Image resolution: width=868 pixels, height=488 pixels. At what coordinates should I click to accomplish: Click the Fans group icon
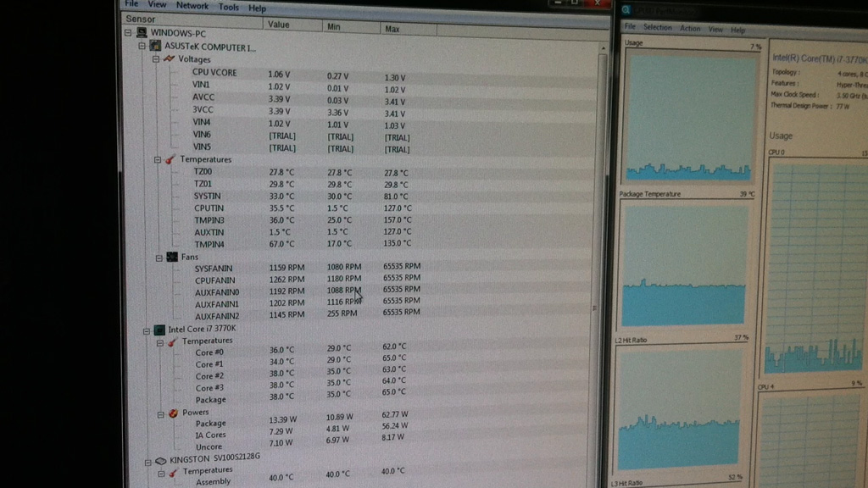172,257
